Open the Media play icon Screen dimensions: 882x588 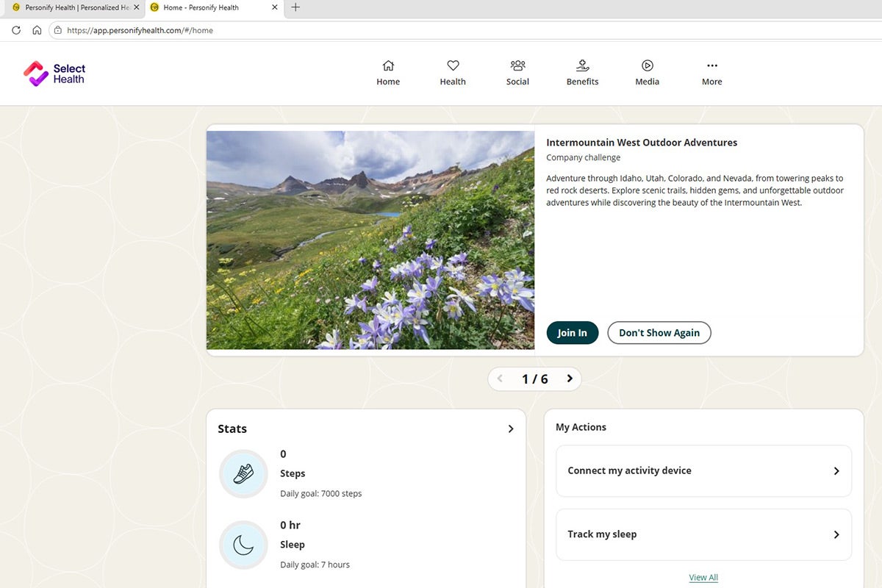(x=647, y=65)
